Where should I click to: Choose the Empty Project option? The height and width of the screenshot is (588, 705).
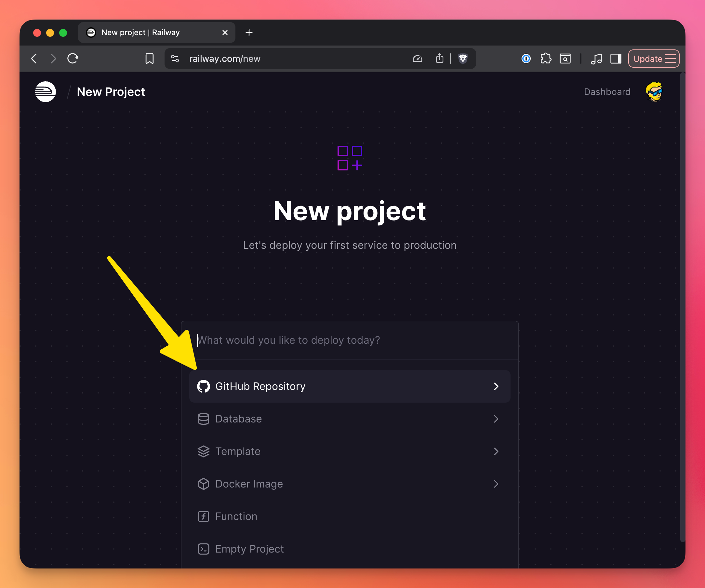tap(249, 549)
